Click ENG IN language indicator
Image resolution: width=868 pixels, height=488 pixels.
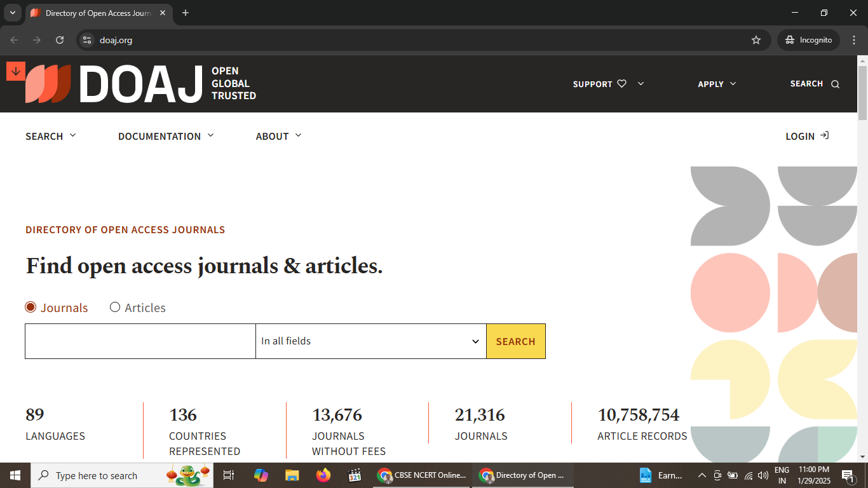pyautogui.click(x=782, y=475)
